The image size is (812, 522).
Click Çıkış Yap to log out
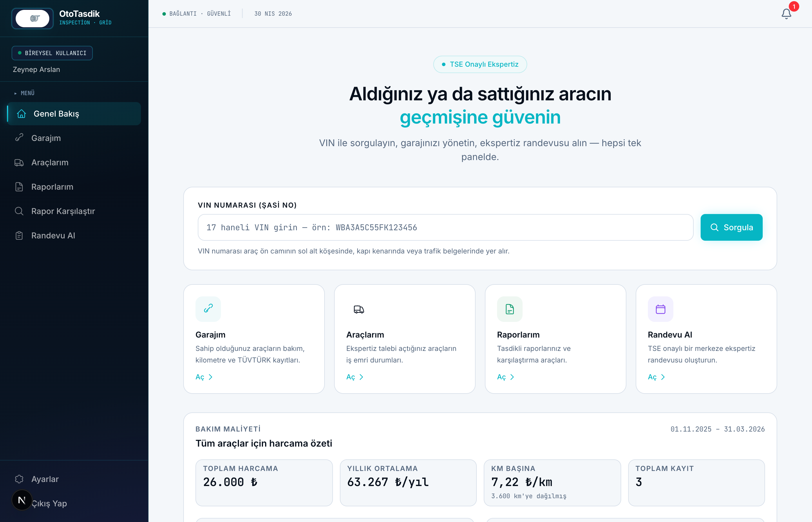(x=50, y=503)
